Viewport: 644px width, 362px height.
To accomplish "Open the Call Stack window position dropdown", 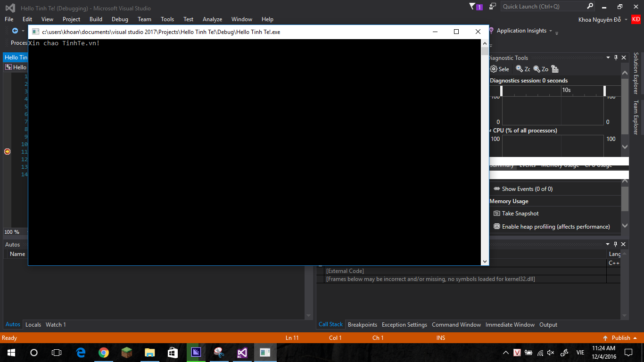I will tap(608, 244).
